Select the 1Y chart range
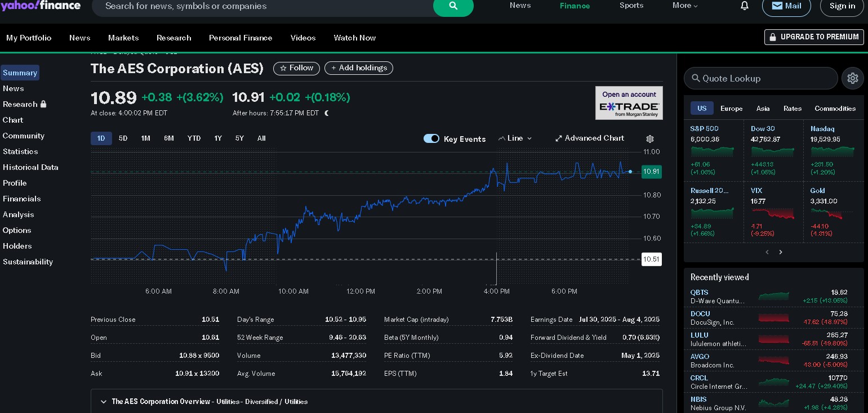 (x=218, y=138)
